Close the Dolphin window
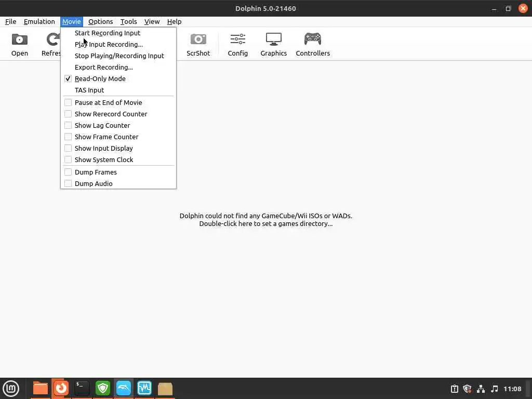Image resolution: width=532 pixels, height=399 pixels. click(523, 8)
